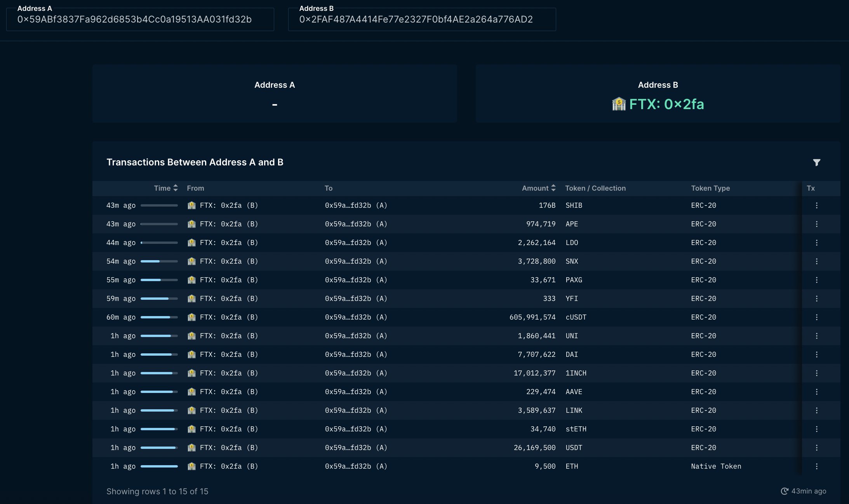
Task: Click the From column header
Action: pos(195,188)
